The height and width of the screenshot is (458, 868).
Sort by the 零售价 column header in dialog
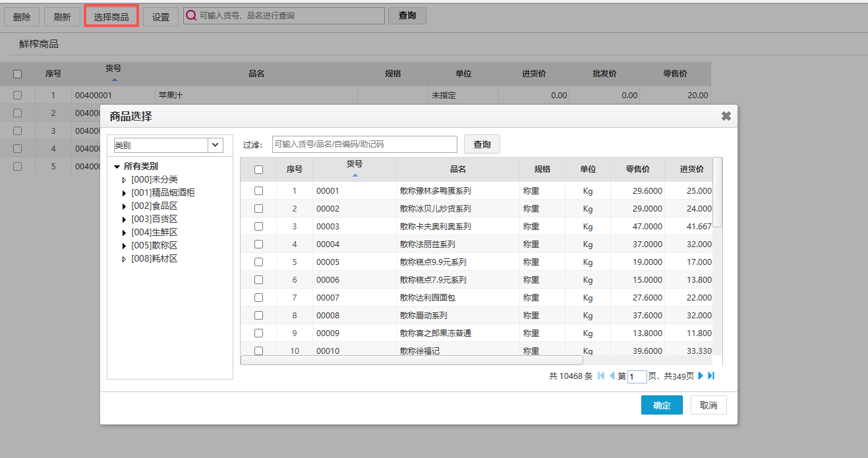637,169
